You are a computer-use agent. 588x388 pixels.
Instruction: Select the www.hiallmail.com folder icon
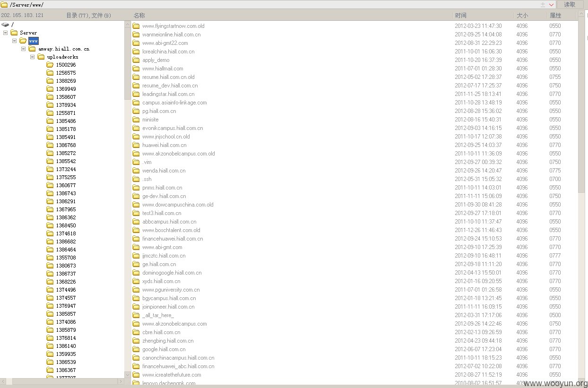(x=136, y=69)
